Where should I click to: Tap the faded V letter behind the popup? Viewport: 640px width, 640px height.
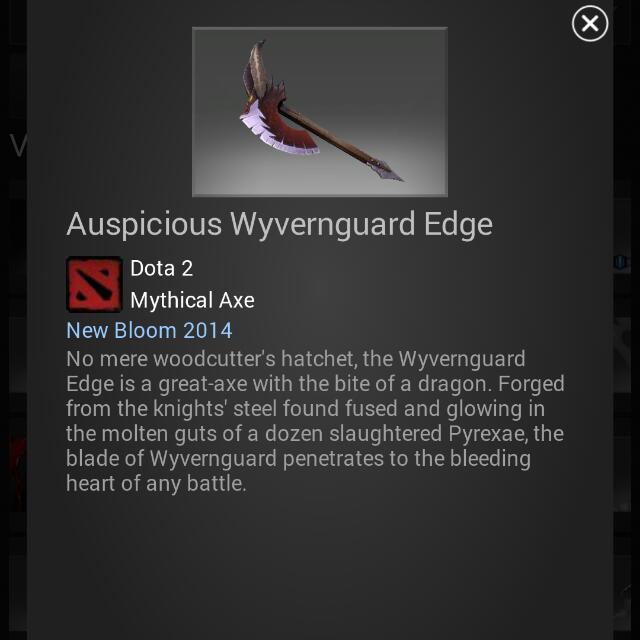pyautogui.click(x=18, y=144)
